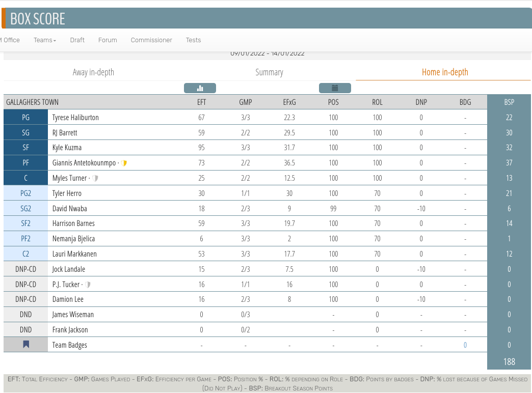Open the Draft menu item
This screenshot has height=393, width=532.
pyautogui.click(x=77, y=40)
